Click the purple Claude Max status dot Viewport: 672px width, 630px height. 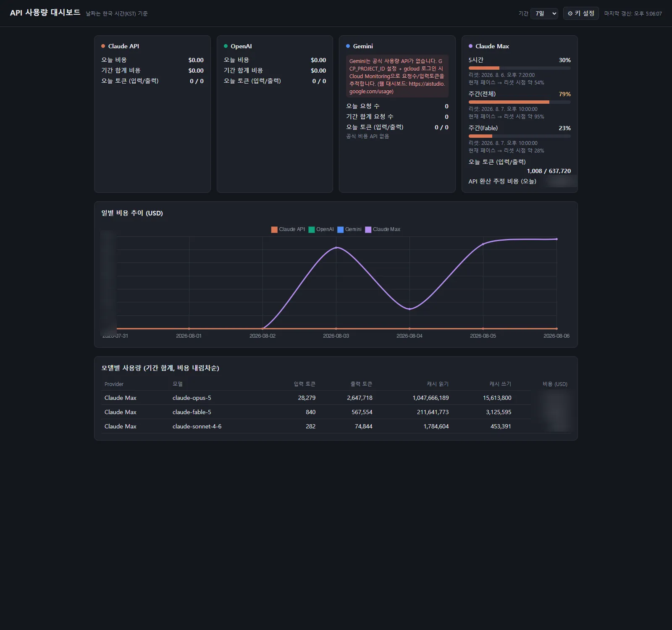pyautogui.click(x=470, y=46)
